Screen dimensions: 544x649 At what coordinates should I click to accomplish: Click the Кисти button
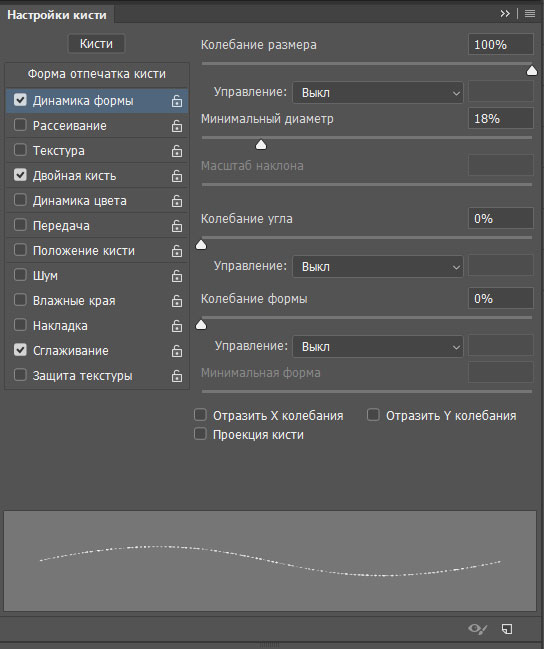pos(96,43)
